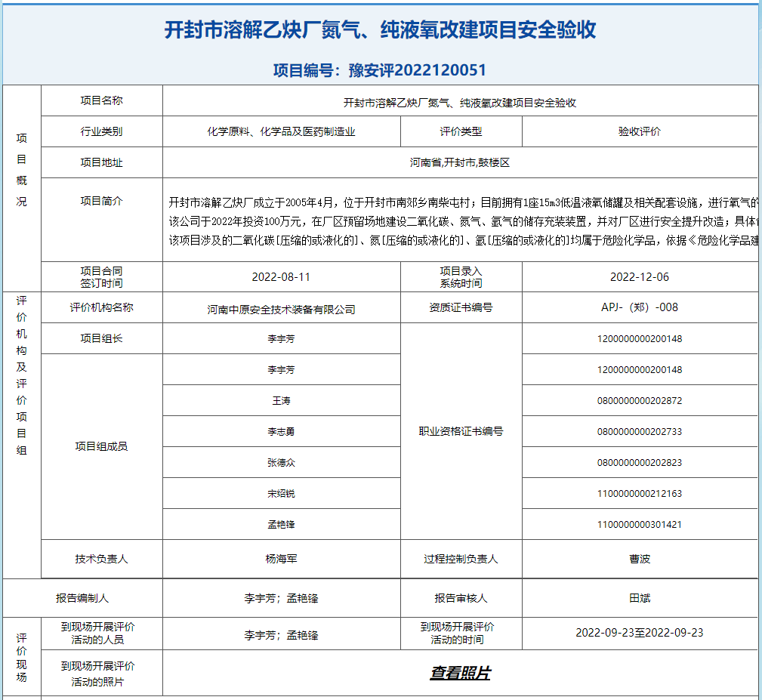Screen dimensions: 762x700
Task: Select system entry date 2022-12-06
Action: [x=640, y=277]
